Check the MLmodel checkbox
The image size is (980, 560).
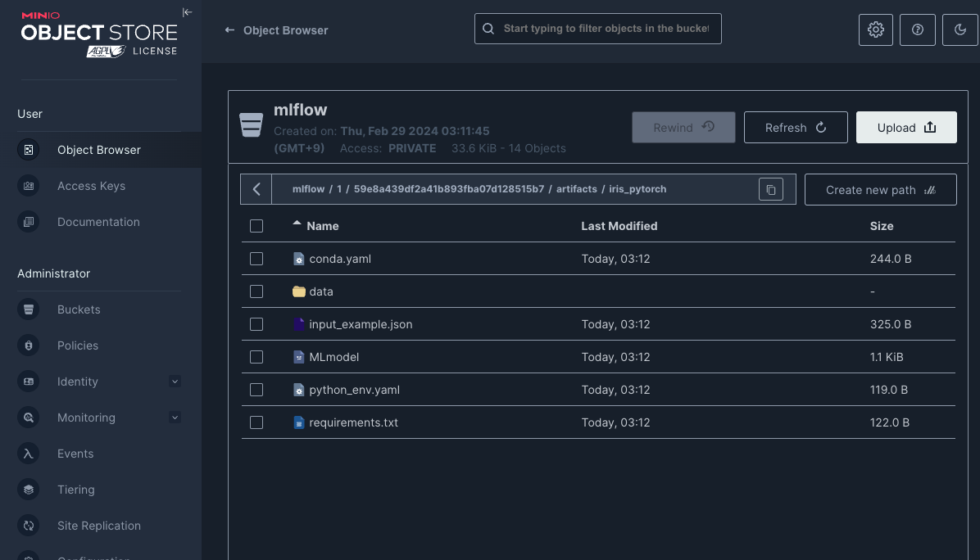[256, 357]
